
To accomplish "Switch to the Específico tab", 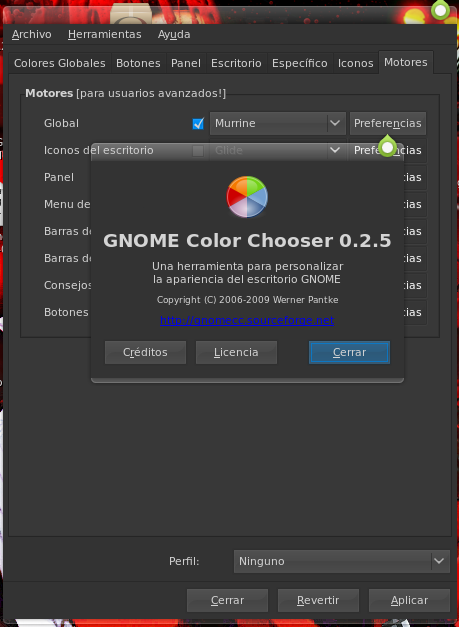I will (300, 63).
